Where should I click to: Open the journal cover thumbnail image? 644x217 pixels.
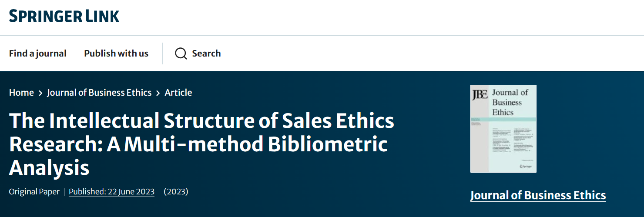pos(503,129)
